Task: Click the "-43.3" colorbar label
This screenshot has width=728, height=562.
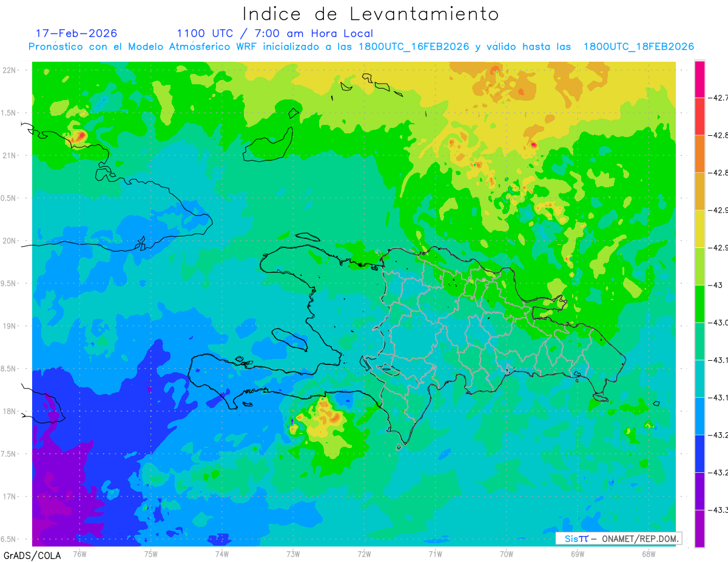Action: [718, 510]
